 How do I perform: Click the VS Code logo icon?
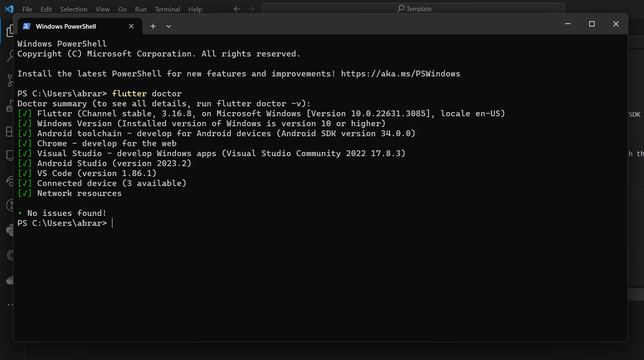coord(9,9)
